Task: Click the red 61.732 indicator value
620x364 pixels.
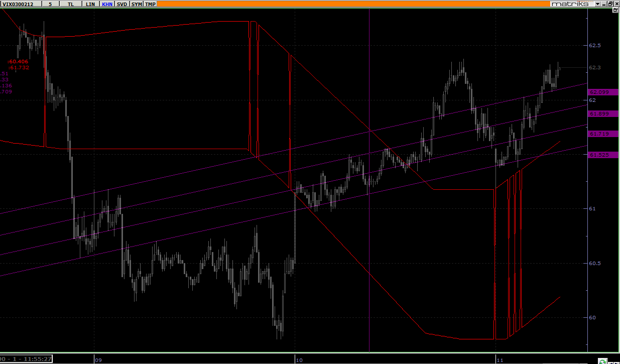Action: [x=19, y=67]
